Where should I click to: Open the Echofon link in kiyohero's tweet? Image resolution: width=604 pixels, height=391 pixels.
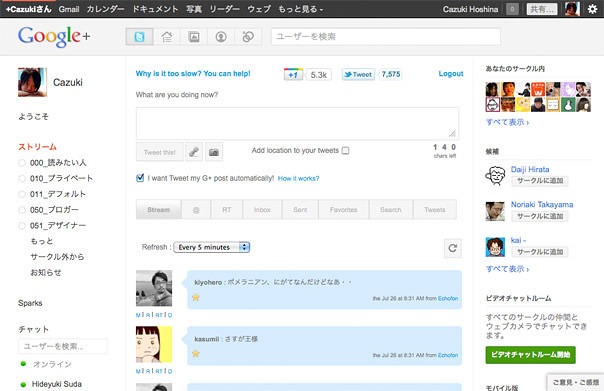click(x=448, y=298)
